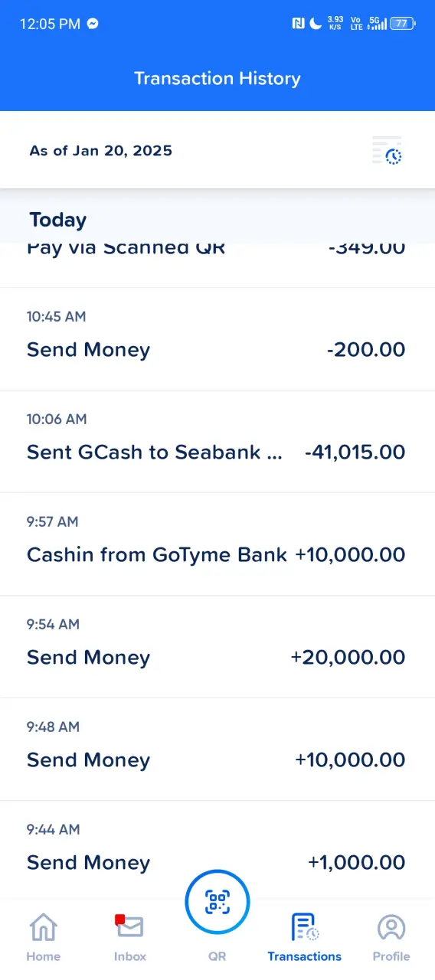Viewport: 435px width, 980px height.
Task: Tap the Home icon in bottom navigation
Action: pyautogui.click(x=43, y=927)
